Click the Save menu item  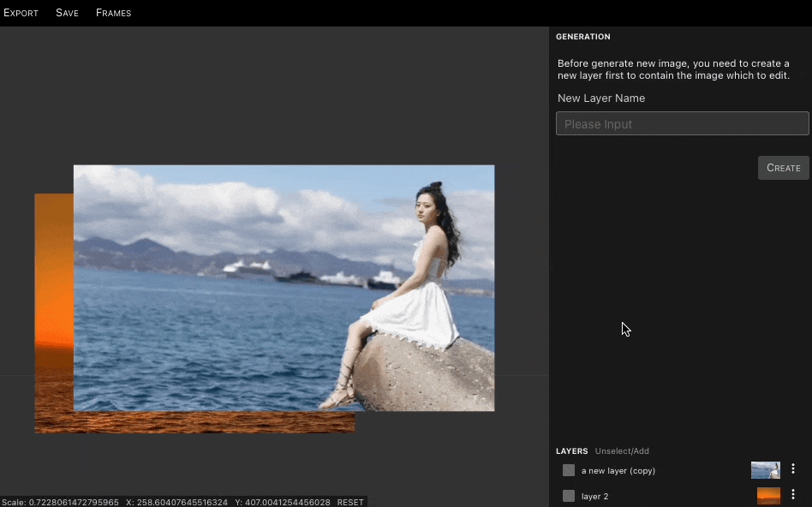click(x=67, y=13)
